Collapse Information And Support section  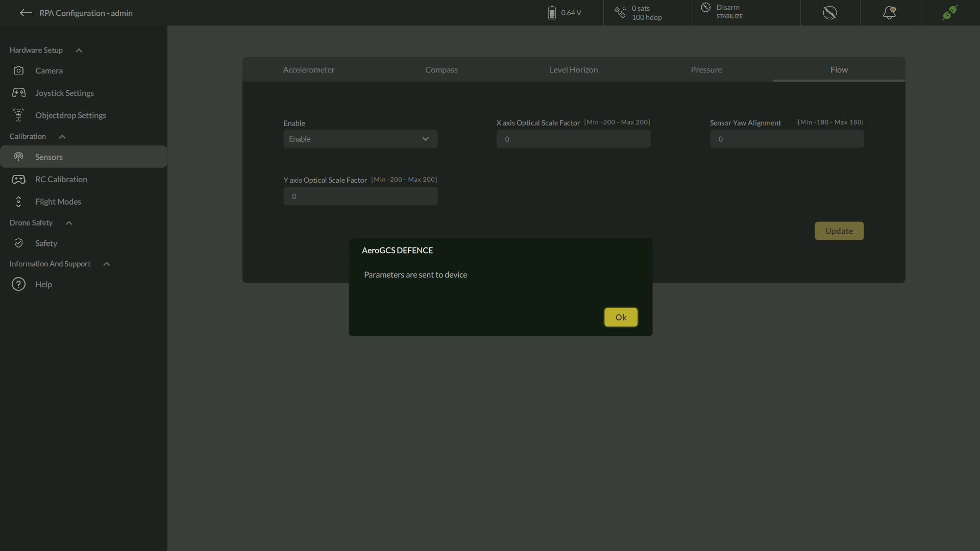tap(107, 264)
